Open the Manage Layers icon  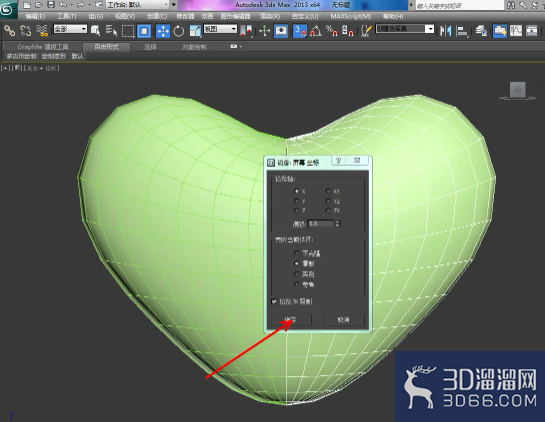(481, 31)
